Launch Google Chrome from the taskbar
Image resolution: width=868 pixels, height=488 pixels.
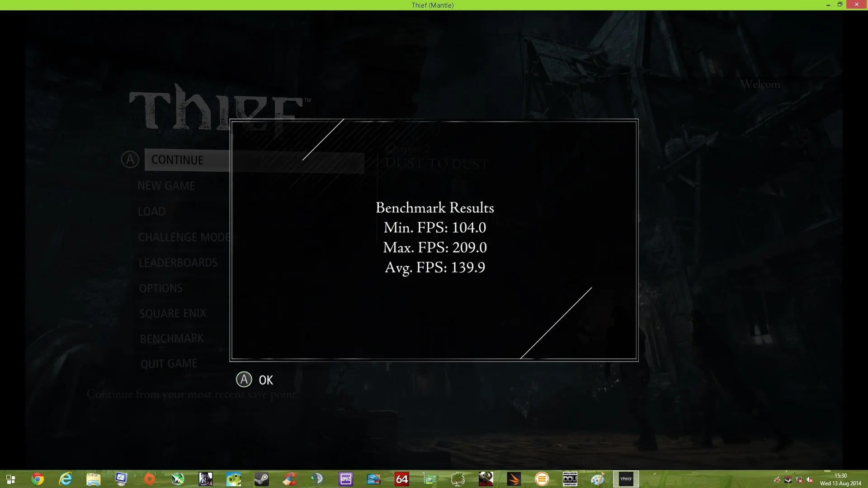pyautogui.click(x=38, y=479)
